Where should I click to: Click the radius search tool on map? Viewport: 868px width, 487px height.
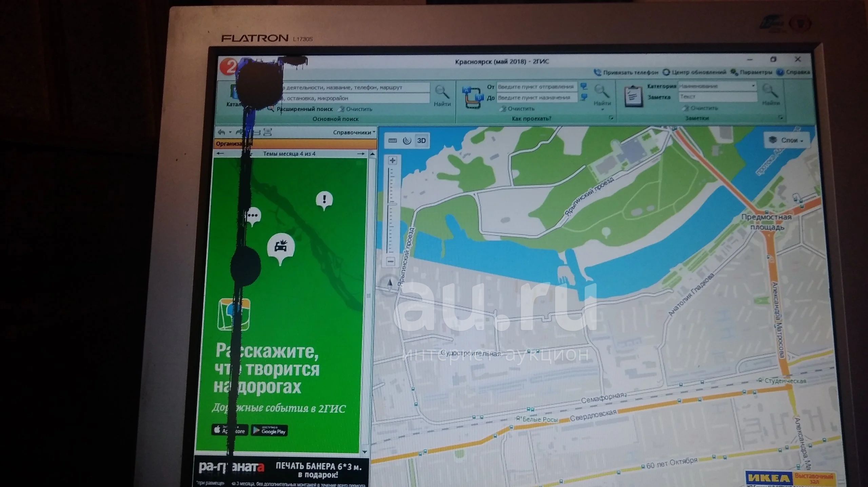(x=407, y=141)
